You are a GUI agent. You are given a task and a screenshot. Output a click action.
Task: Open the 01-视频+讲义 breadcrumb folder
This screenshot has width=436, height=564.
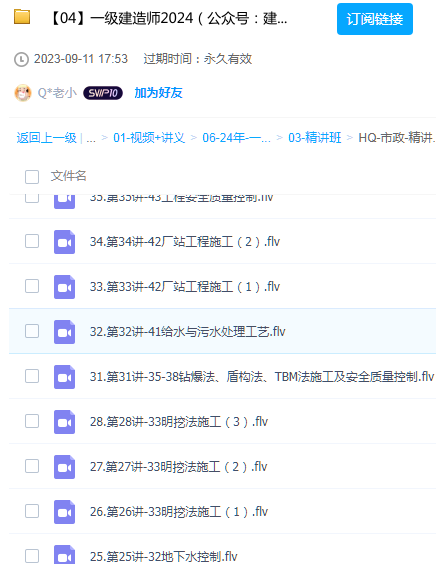(149, 138)
